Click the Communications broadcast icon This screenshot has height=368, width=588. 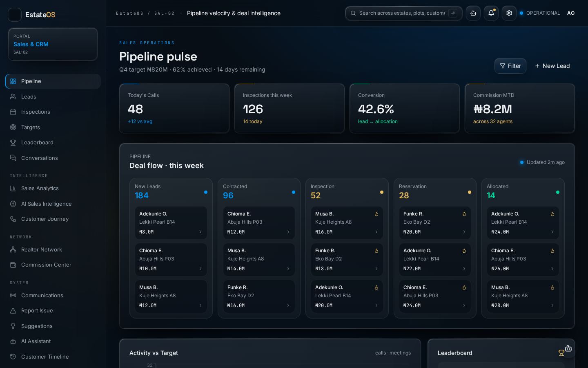click(x=13, y=295)
